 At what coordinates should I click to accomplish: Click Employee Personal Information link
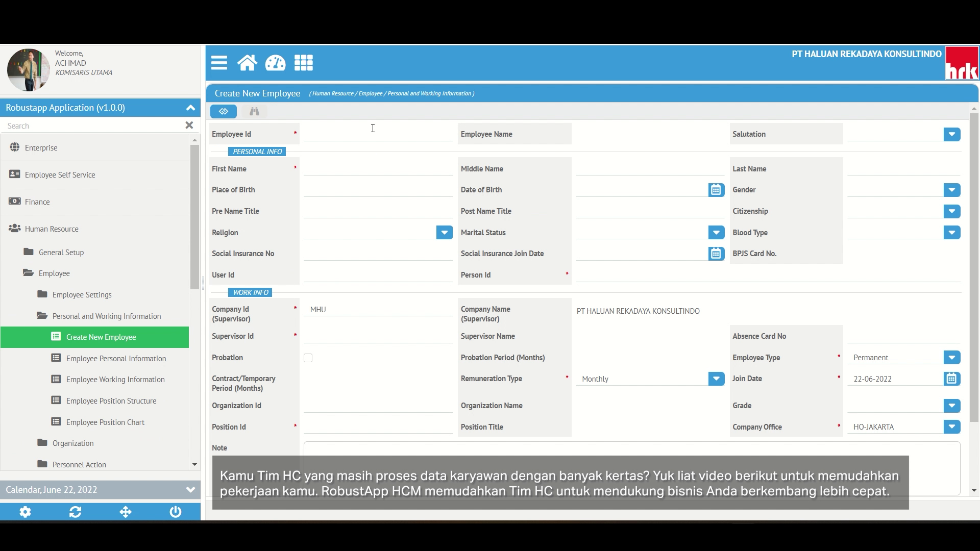(x=115, y=358)
